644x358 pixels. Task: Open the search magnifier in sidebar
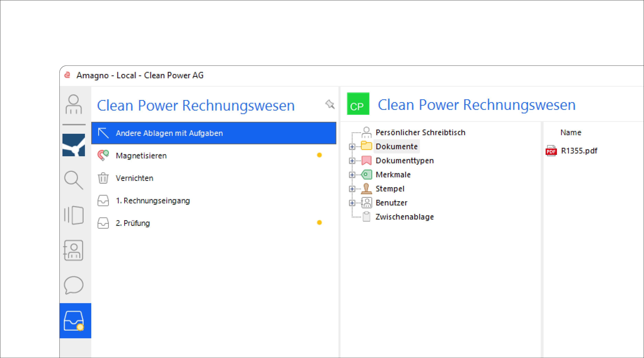(x=74, y=180)
